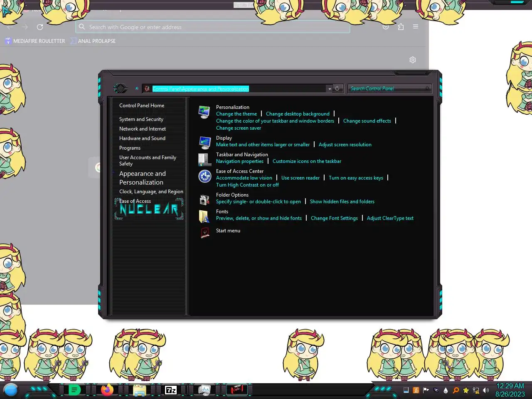Image resolution: width=532 pixels, height=399 pixels.
Task: Click Preview, delete, or show fonts
Action: point(259,218)
